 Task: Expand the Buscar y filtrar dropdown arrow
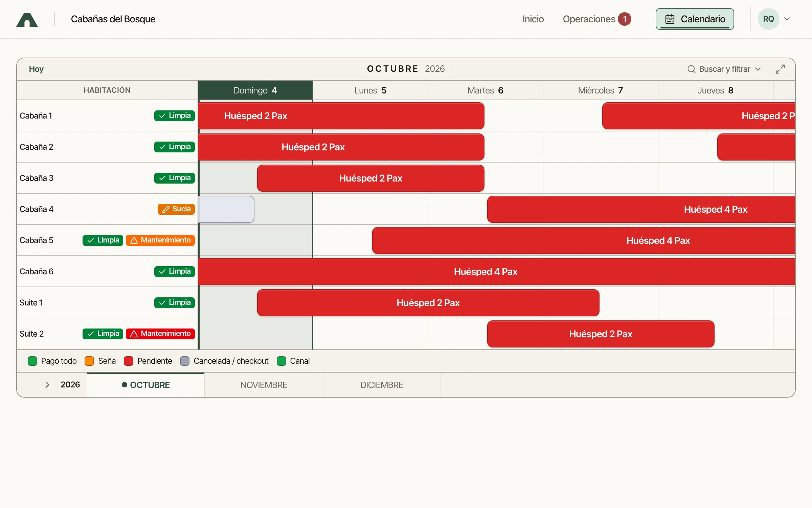pos(758,69)
